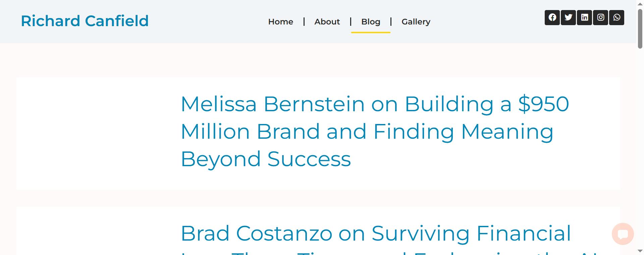Select the About navigation item
This screenshot has width=644, height=255.
pos(327,21)
